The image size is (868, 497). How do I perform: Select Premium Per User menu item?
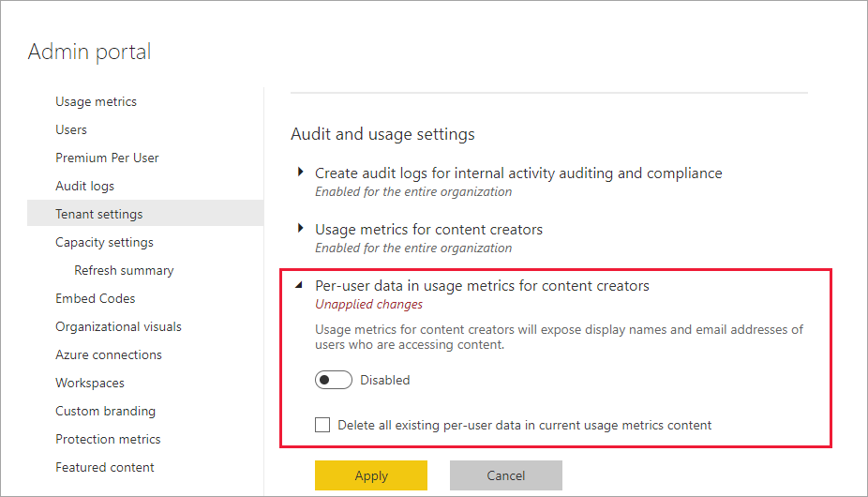tap(107, 158)
